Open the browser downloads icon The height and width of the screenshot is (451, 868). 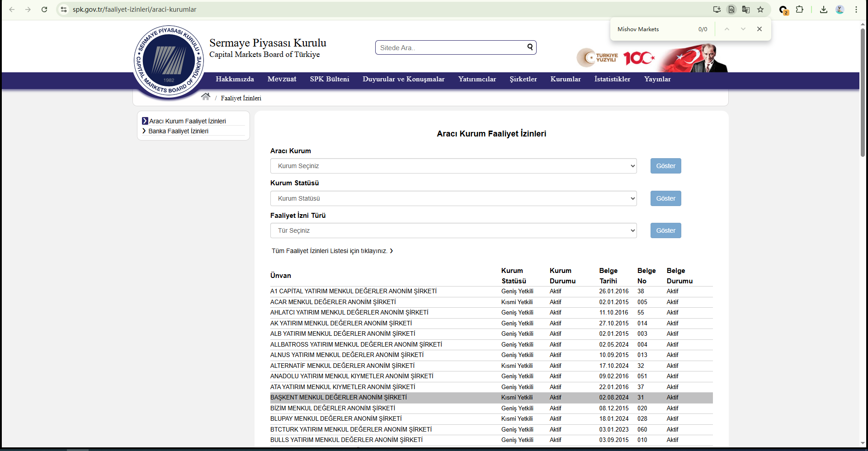click(x=824, y=9)
